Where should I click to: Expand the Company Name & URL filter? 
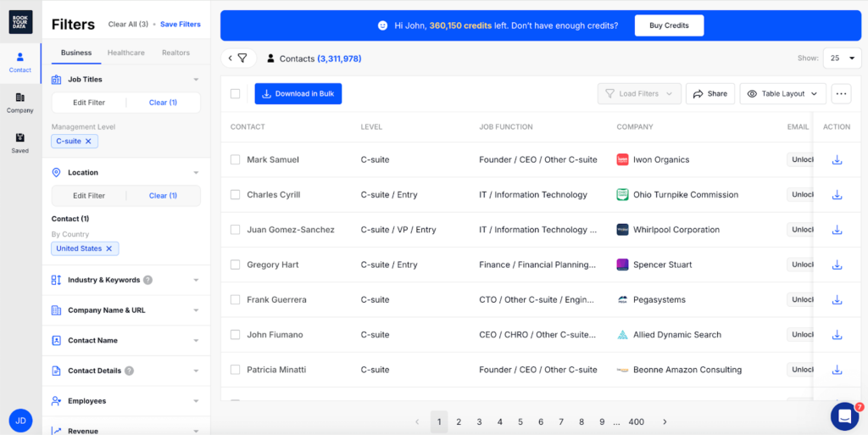pos(196,310)
